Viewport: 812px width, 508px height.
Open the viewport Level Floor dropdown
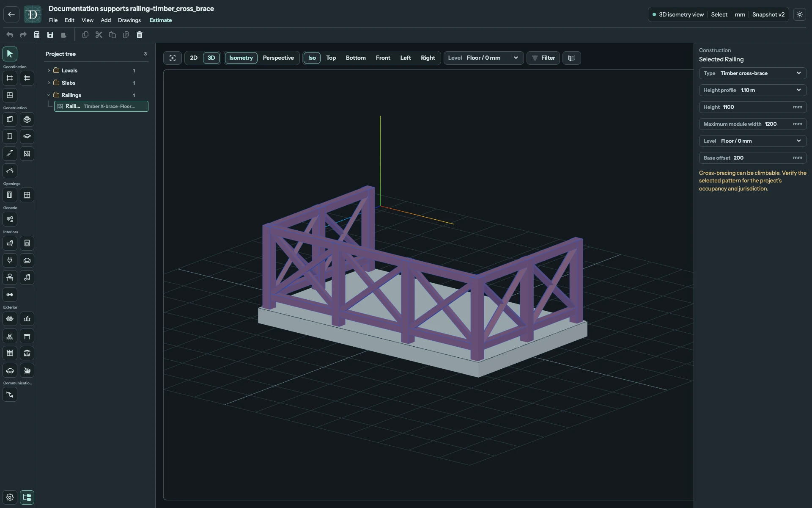click(483, 58)
